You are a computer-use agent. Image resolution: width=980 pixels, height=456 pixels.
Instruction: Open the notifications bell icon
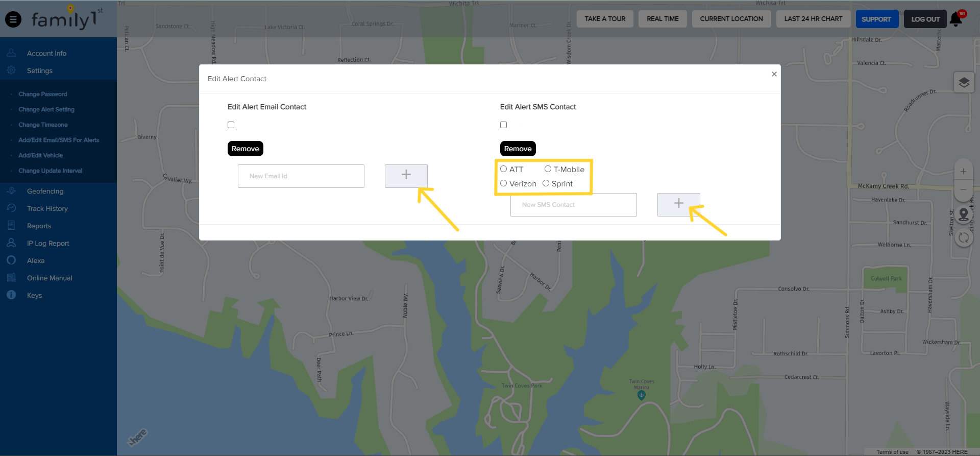coord(956,19)
